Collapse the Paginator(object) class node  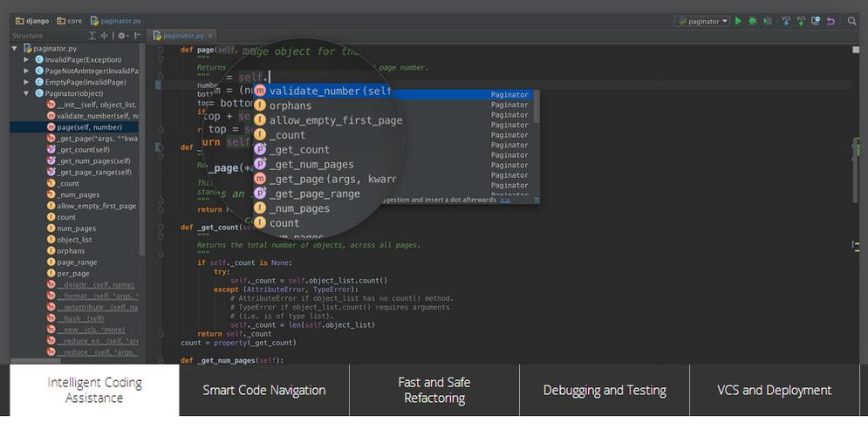(x=26, y=93)
